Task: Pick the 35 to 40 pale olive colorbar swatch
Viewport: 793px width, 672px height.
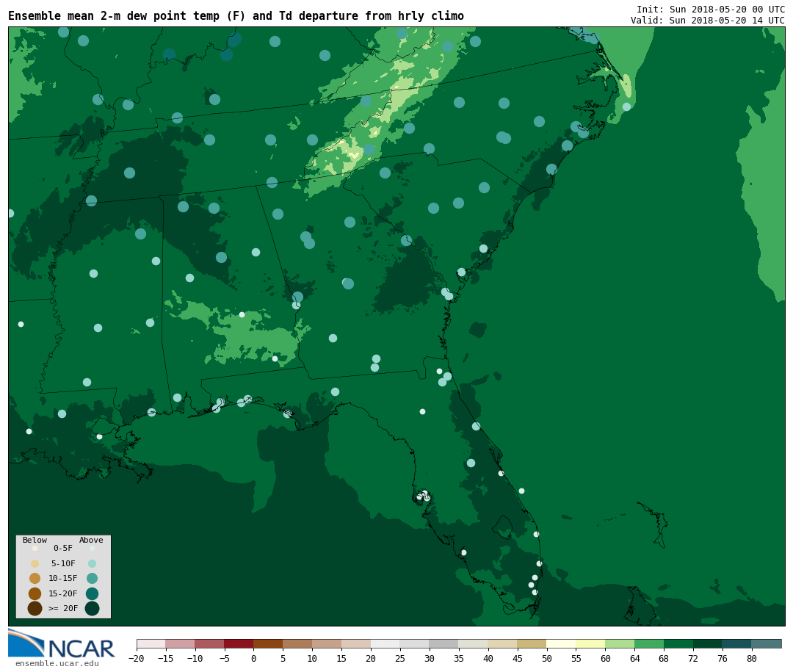Action: [474, 643]
